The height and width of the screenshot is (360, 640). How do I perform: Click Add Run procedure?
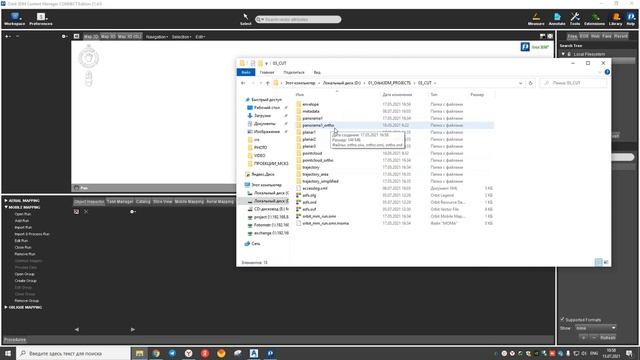[x=22, y=220]
